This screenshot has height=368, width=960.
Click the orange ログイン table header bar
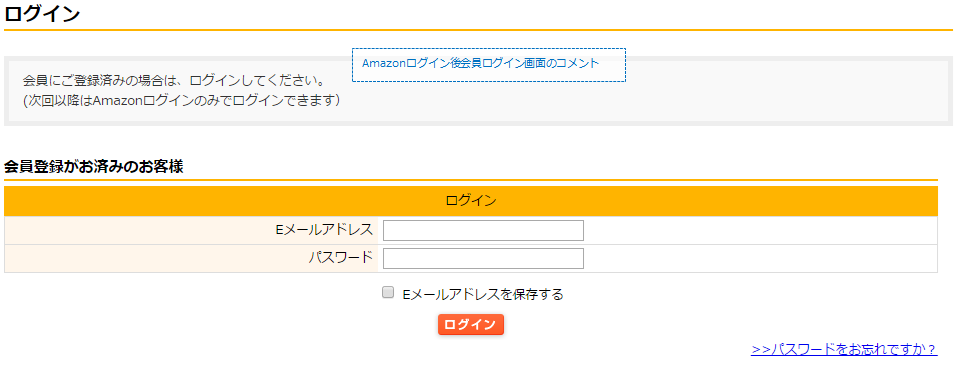(471, 201)
